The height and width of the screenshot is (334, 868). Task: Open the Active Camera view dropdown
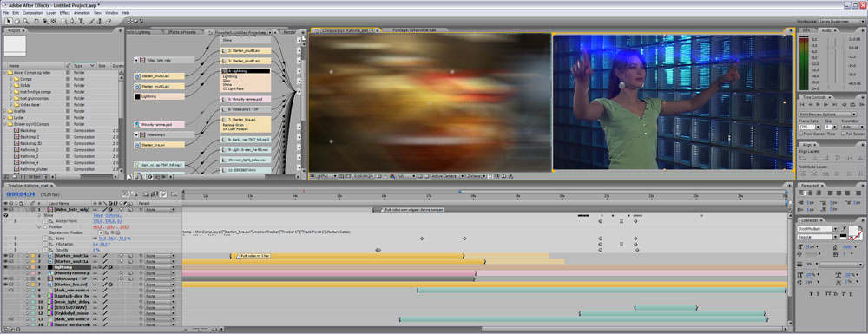click(x=446, y=176)
